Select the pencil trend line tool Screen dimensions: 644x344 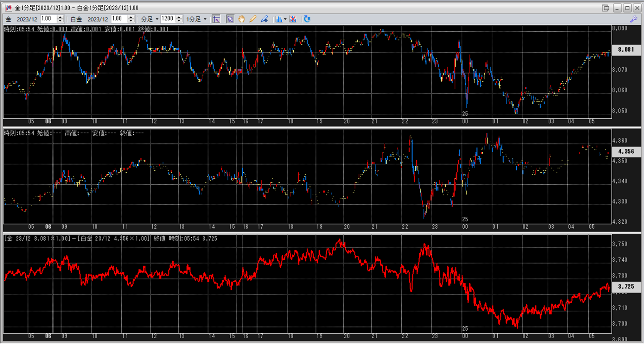(252, 19)
